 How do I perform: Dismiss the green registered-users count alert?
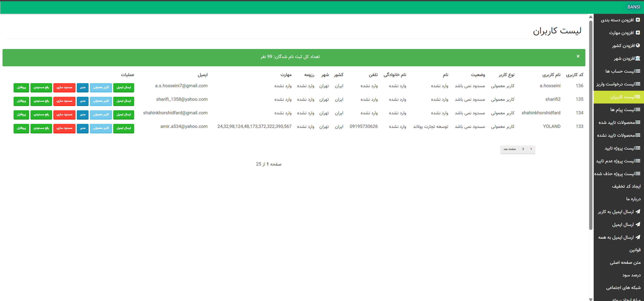tap(578, 56)
